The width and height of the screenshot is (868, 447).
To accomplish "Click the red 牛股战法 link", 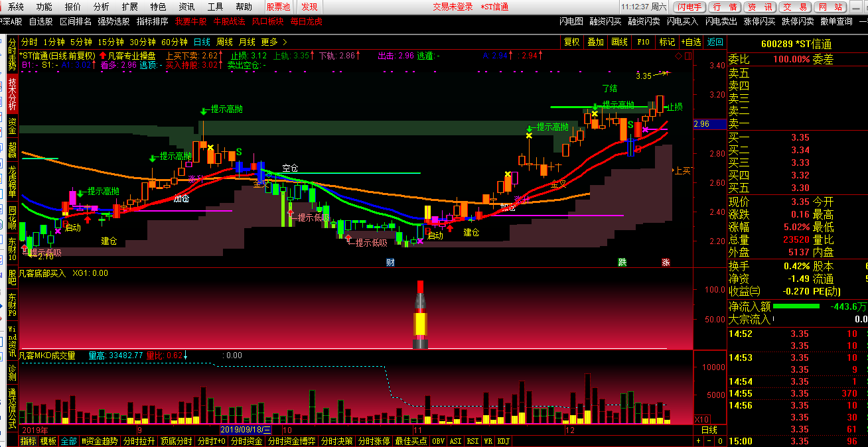I will coord(230,21).
